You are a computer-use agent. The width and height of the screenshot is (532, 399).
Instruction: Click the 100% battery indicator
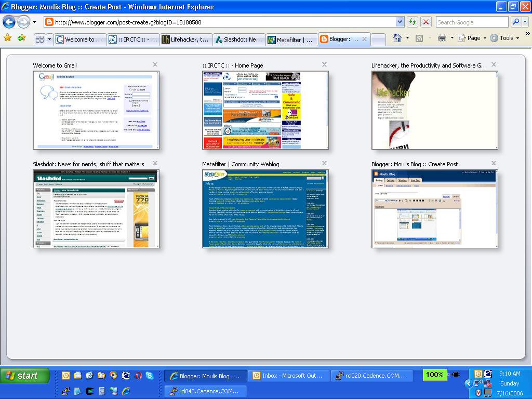click(435, 375)
